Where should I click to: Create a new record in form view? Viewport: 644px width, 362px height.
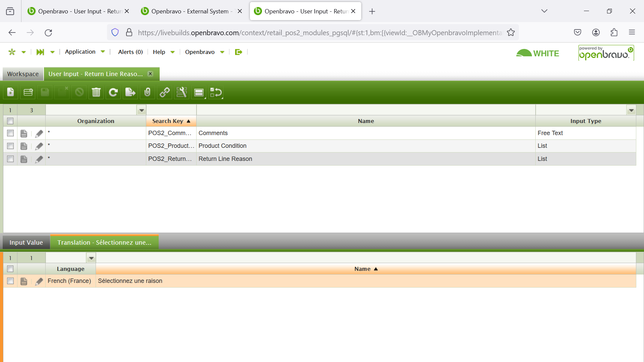11,92
